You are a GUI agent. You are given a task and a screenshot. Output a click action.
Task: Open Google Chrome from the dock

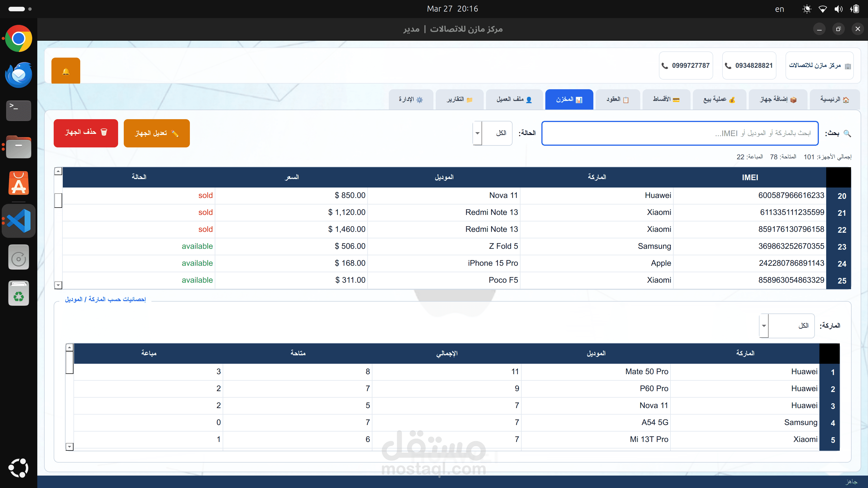tap(19, 38)
